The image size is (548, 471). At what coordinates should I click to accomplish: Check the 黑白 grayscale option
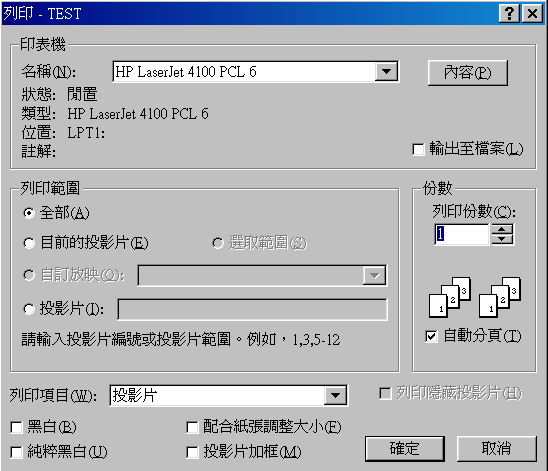[16, 427]
